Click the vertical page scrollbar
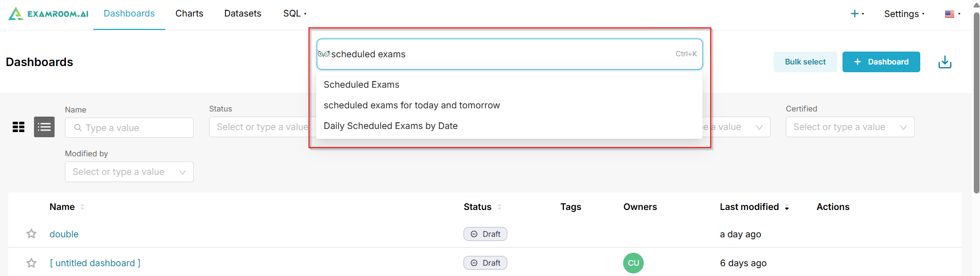 [x=976, y=103]
